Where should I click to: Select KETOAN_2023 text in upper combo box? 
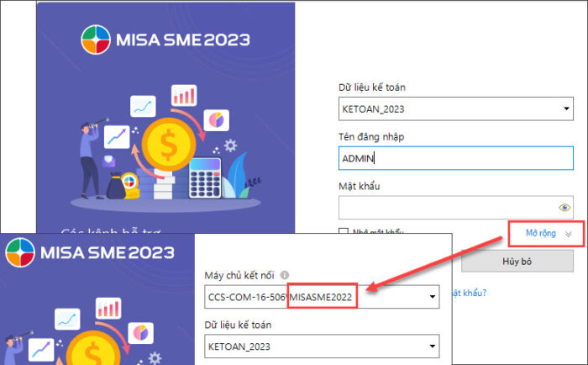(x=373, y=108)
